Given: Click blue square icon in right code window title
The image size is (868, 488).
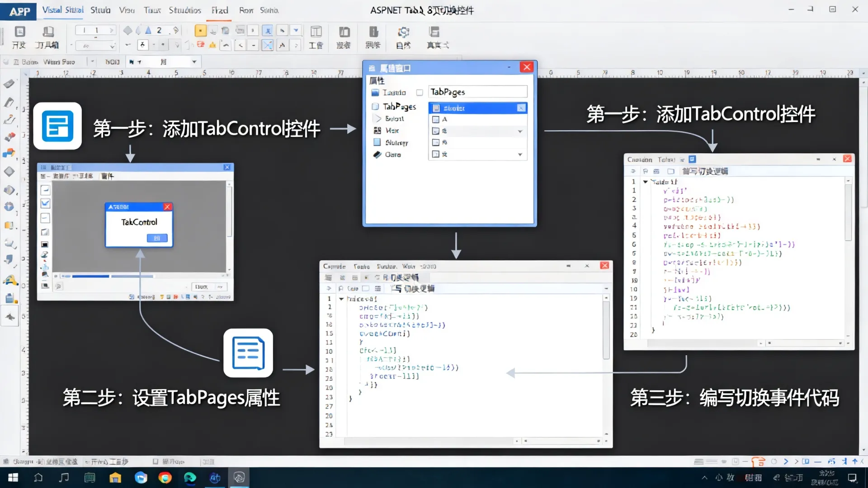Looking at the screenshot, I should coord(692,159).
